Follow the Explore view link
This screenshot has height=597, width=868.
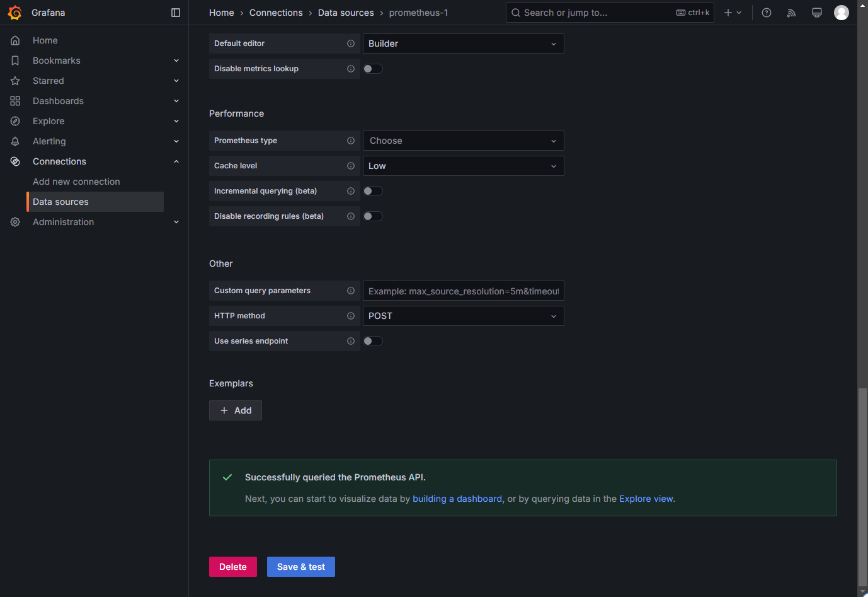coord(646,499)
